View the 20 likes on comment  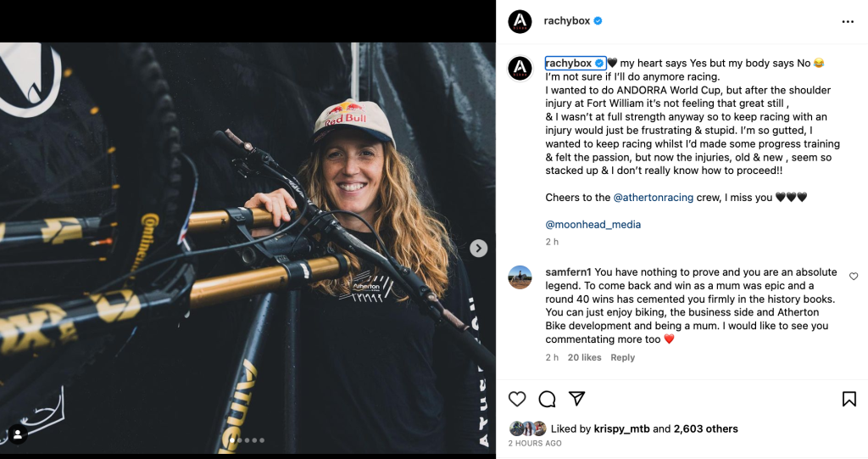pyautogui.click(x=584, y=357)
